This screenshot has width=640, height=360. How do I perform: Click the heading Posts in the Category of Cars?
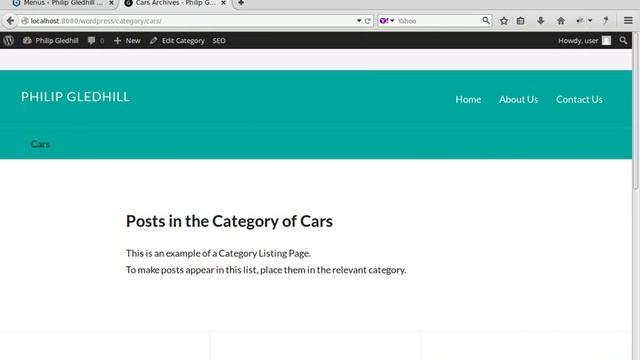[229, 221]
